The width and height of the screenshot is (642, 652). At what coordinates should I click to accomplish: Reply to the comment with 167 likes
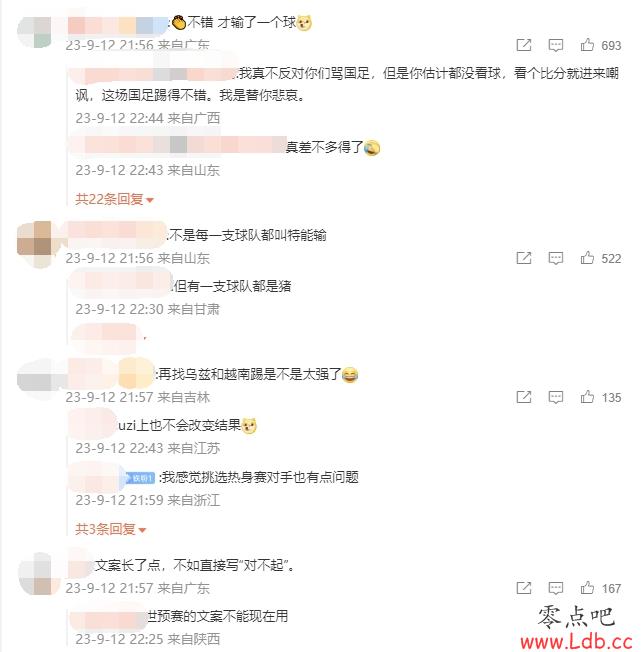[x=556, y=588]
